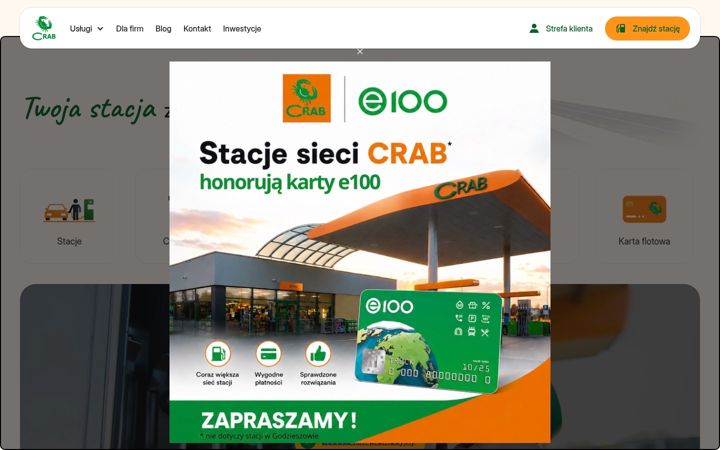Click the e100 logo in the popup
This screenshot has width=720, height=450.
pos(403,101)
